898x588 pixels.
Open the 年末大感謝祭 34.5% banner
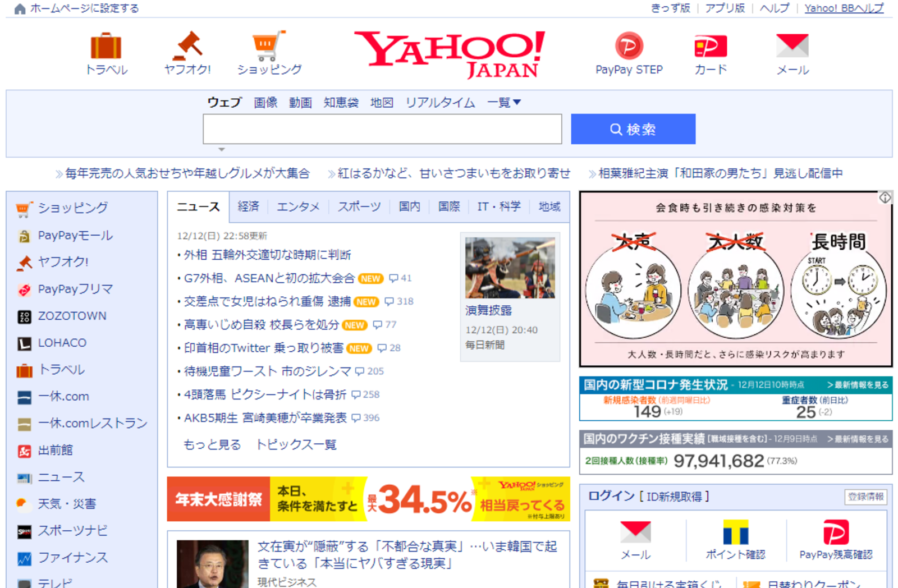368,499
